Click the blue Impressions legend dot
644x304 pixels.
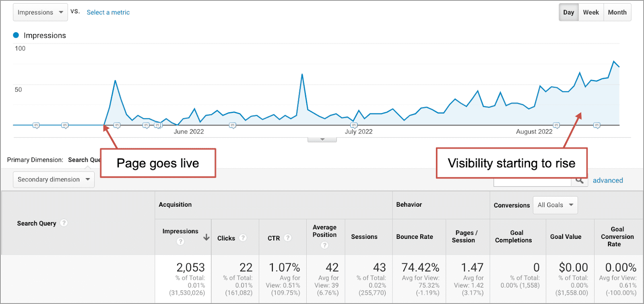tap(16, 35)
